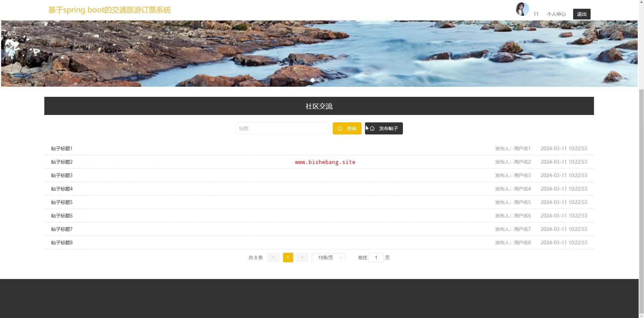The image size is (644, 318).
Task: Click the river banner image
Action: pyautogui.click(x=319, y=53)
